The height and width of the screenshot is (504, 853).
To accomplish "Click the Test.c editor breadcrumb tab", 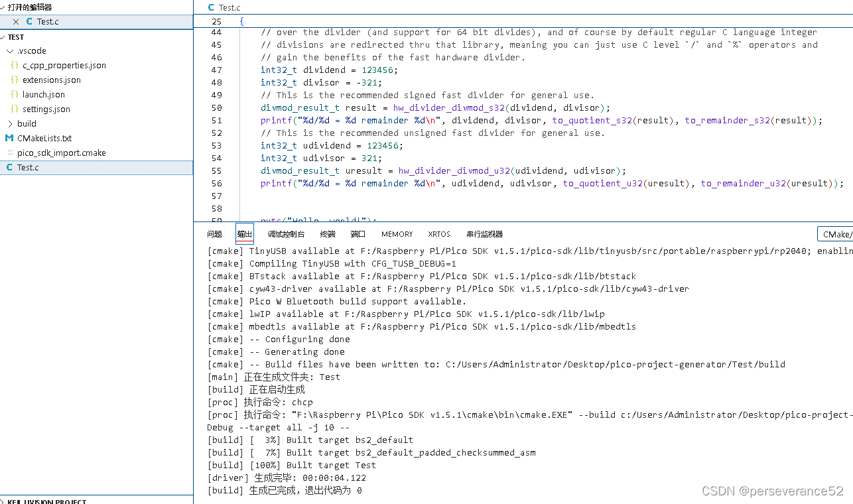I will [224, 7].
